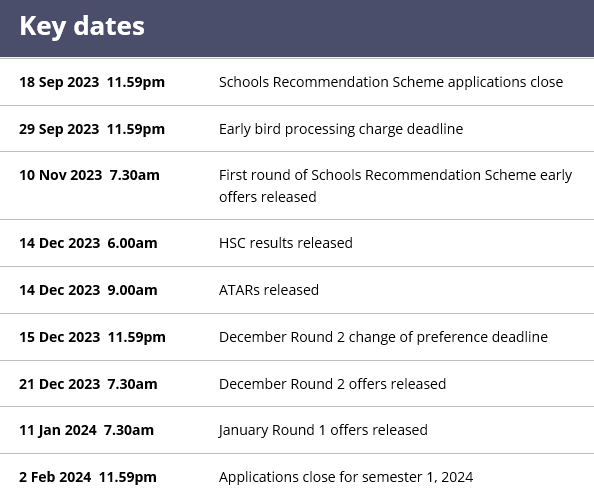Select the 18 Sep 2023 11.59pm date

92,82
